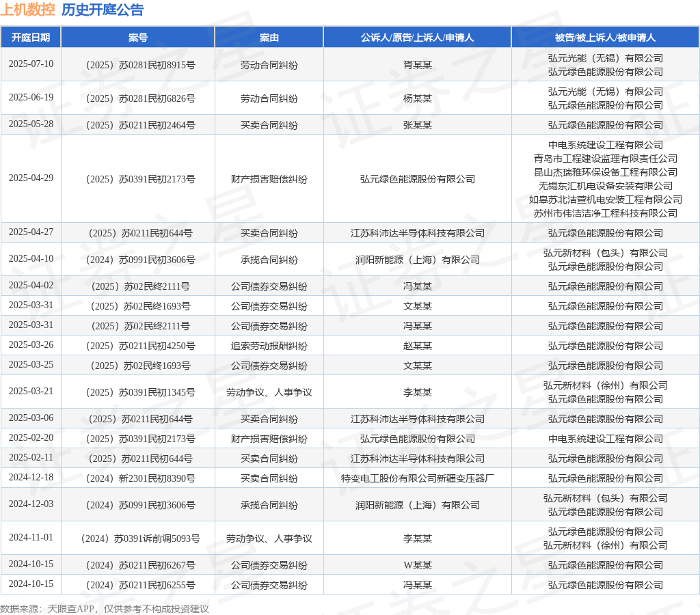700x615 pixels.
Task: Click defendant 青岛市工程建设监理有限责任公司
Action: click(606, 159)
